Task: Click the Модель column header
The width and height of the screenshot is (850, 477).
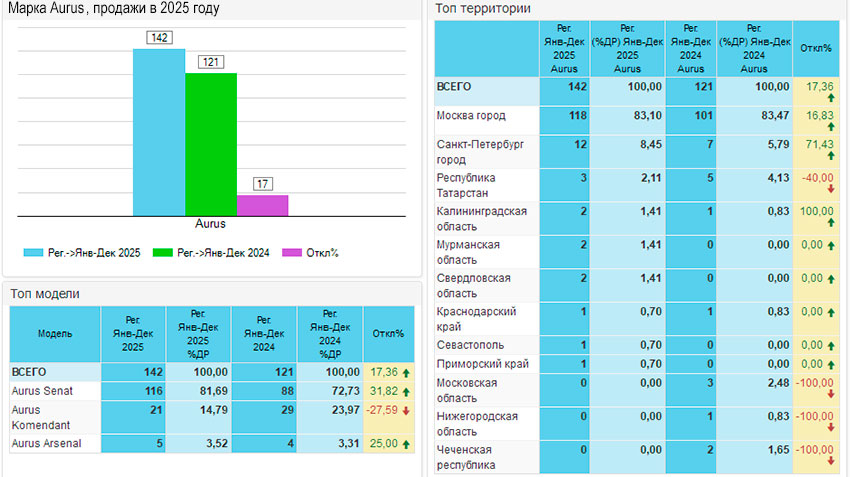Action: point(55,333)
